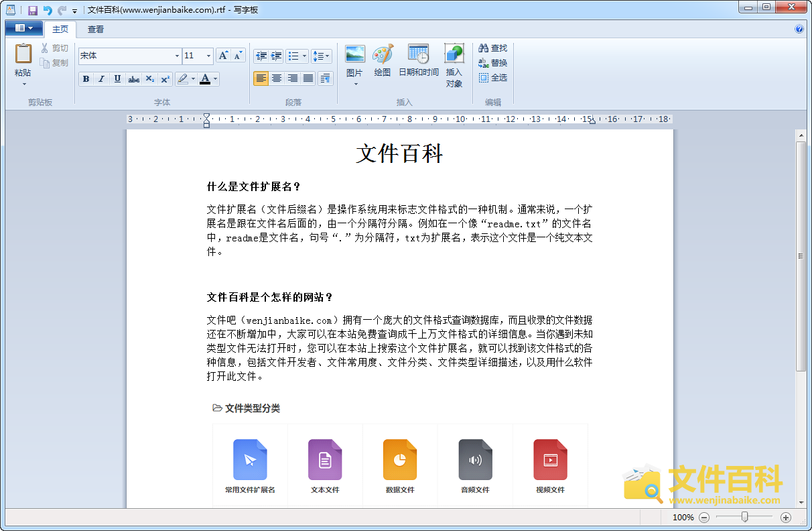This screenshot has width=812, height=531.
Task: Select align right paragraph button
Action: click(x=292, y=78)
